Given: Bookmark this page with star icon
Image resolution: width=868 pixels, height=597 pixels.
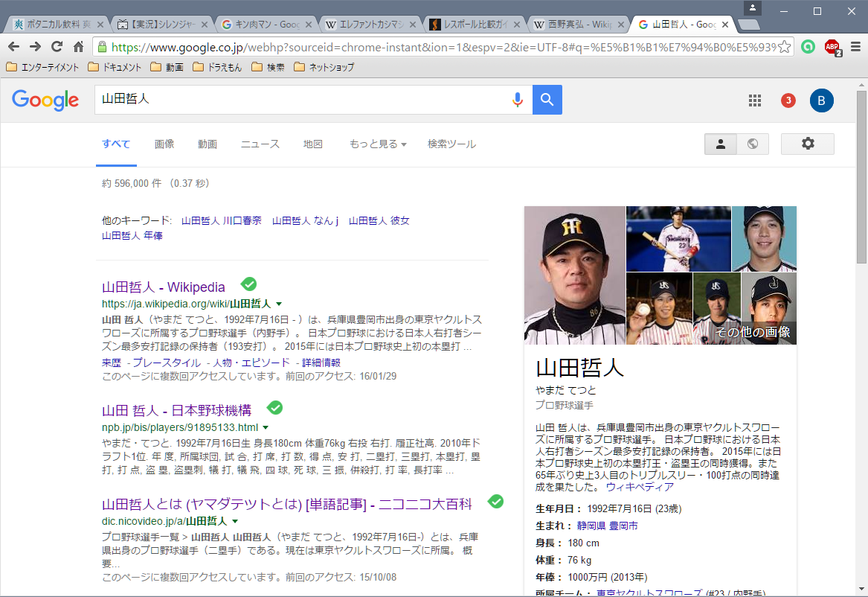Looking at the screenshot, I should click(x=784, y=47).
